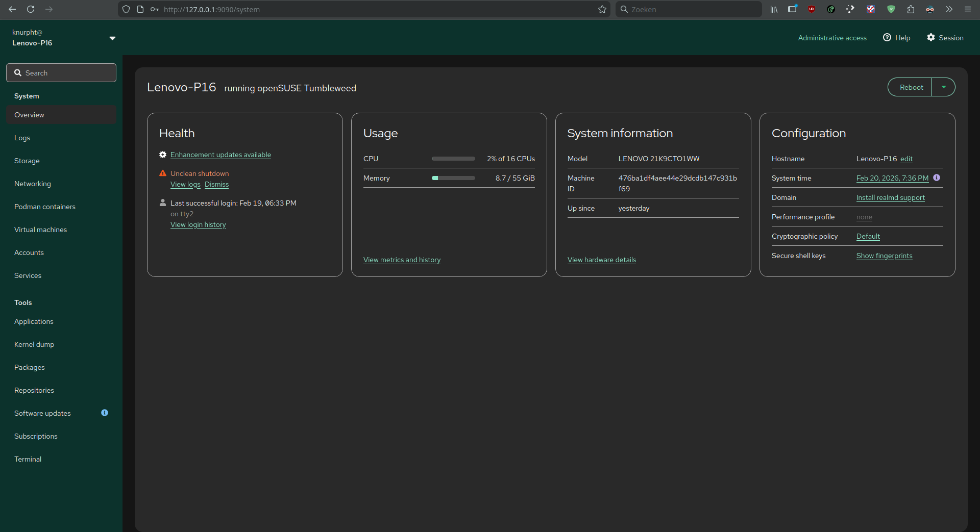The image size is (980, 532).
Task: Select Networking in the sidebar
Action: 33,184
